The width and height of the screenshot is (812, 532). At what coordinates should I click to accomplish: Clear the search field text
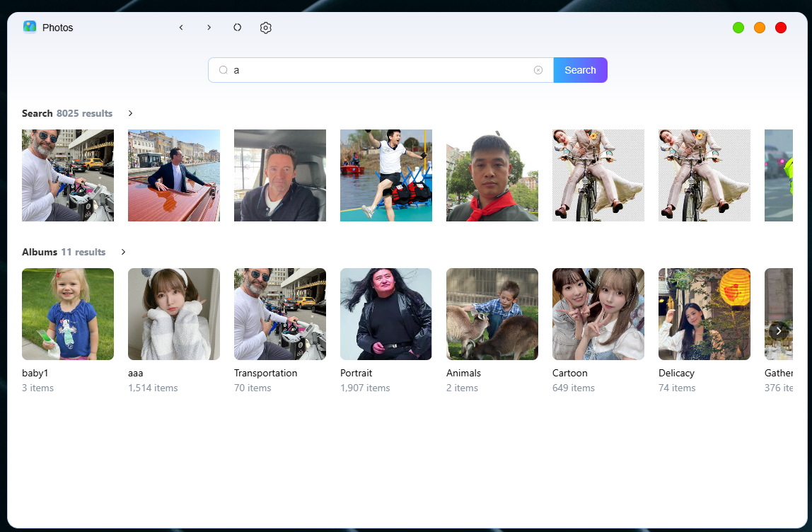[538, 70]
